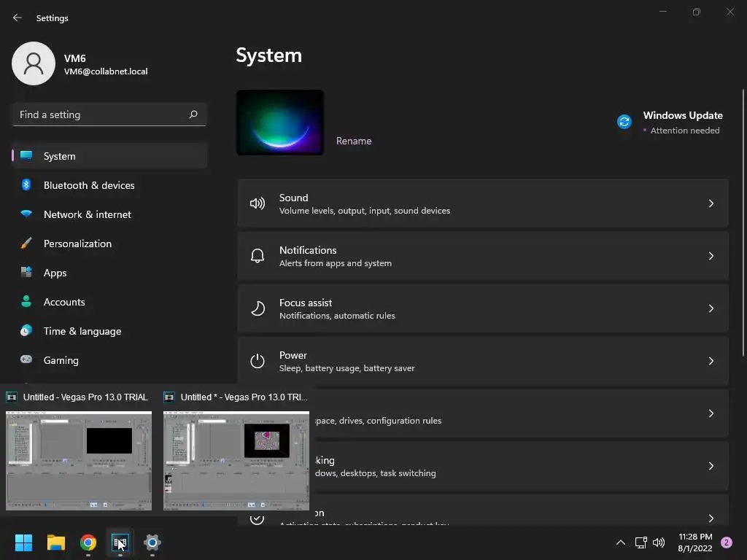Click the Accounts person icon in sidebar
Viewport: 747px width, 560px height.
pyautogui.click(x=26, y=301)
